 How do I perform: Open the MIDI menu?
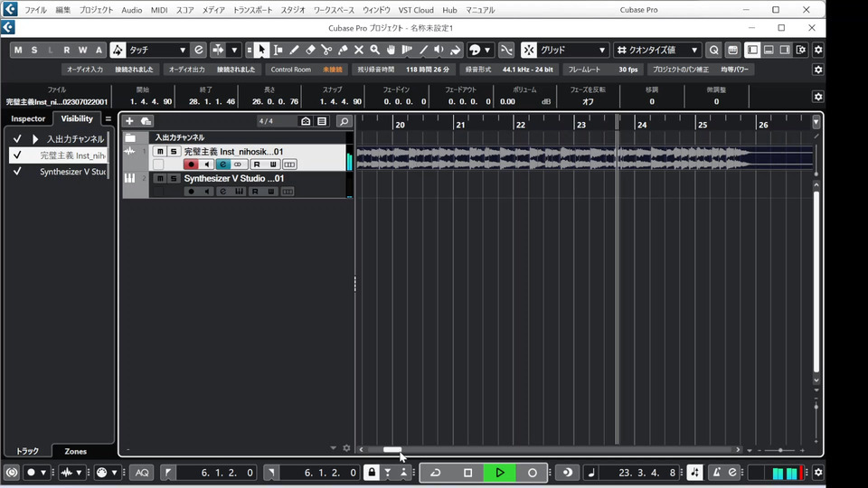point(159,10)
